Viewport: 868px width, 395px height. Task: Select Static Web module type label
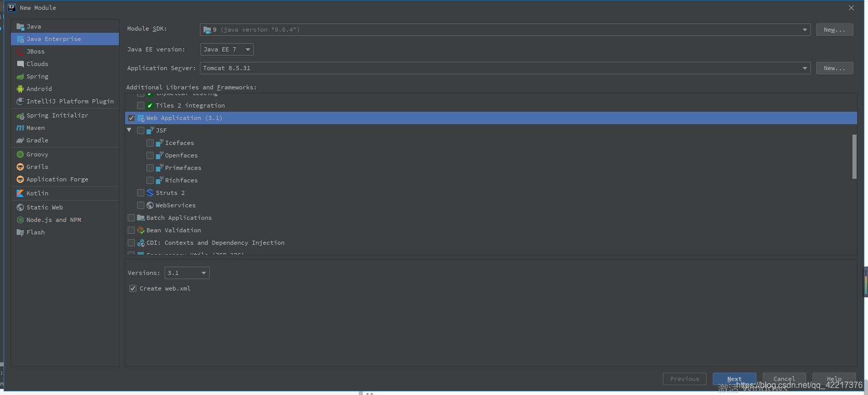(x=45, y=207)
